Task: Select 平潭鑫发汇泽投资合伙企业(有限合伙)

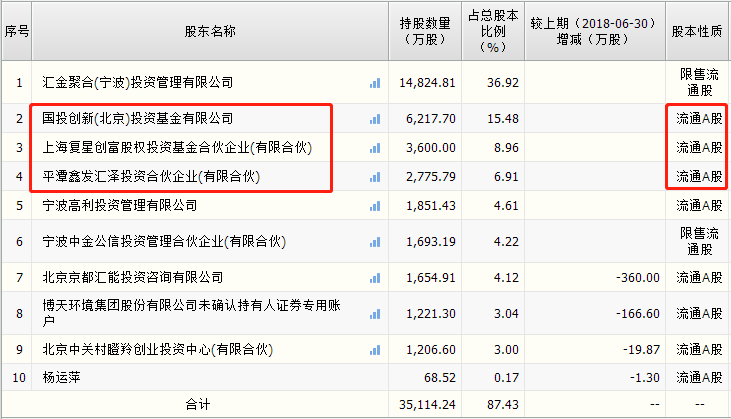Action: [x=151, y=176]
